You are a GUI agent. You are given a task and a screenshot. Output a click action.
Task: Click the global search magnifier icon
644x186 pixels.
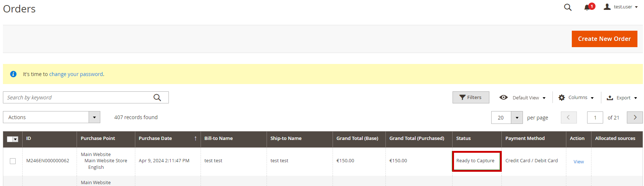coord(567,7)
